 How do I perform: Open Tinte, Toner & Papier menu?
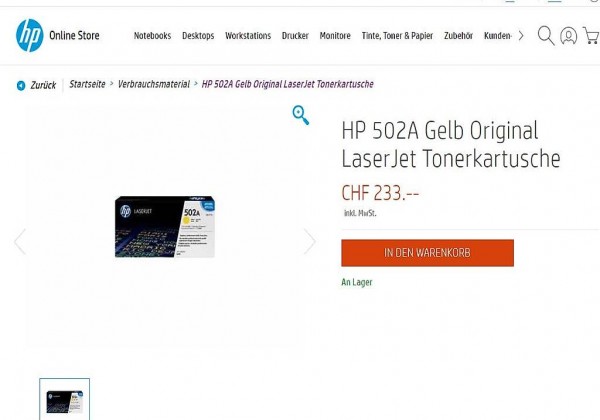click(397, 36)
